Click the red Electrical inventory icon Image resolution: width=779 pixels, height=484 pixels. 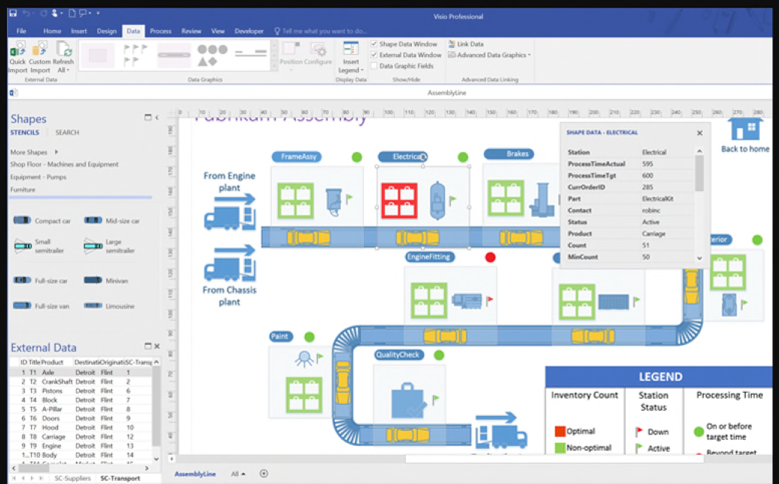pyautogui.click(x=399, y=200)
